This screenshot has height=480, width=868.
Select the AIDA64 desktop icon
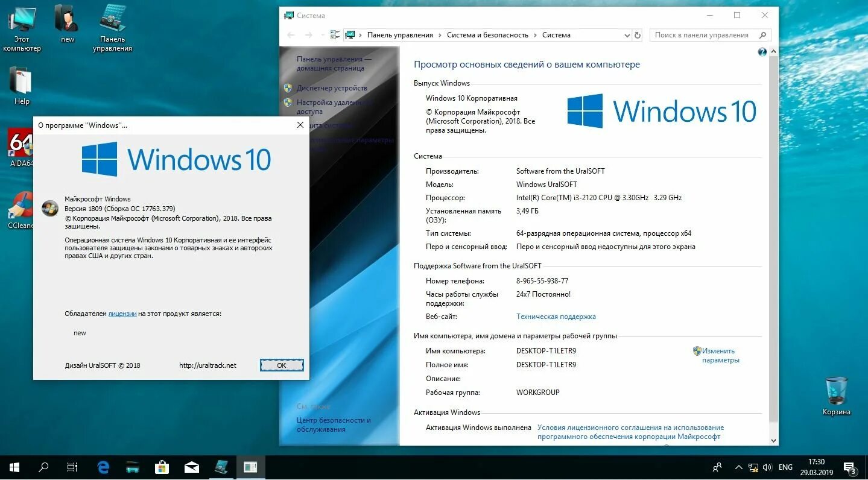click(x=21, y=148)
